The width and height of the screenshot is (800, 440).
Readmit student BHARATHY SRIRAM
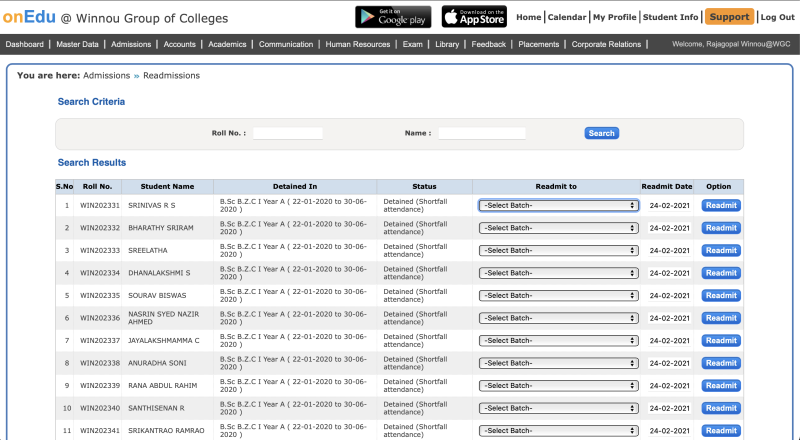click(721, 228)
